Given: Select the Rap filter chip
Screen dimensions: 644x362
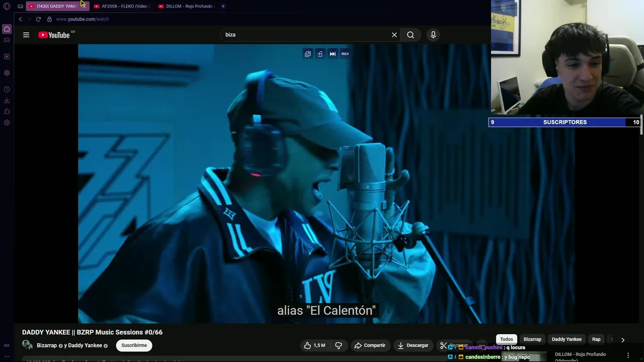Looking at the screenshot, I should 596,339.
